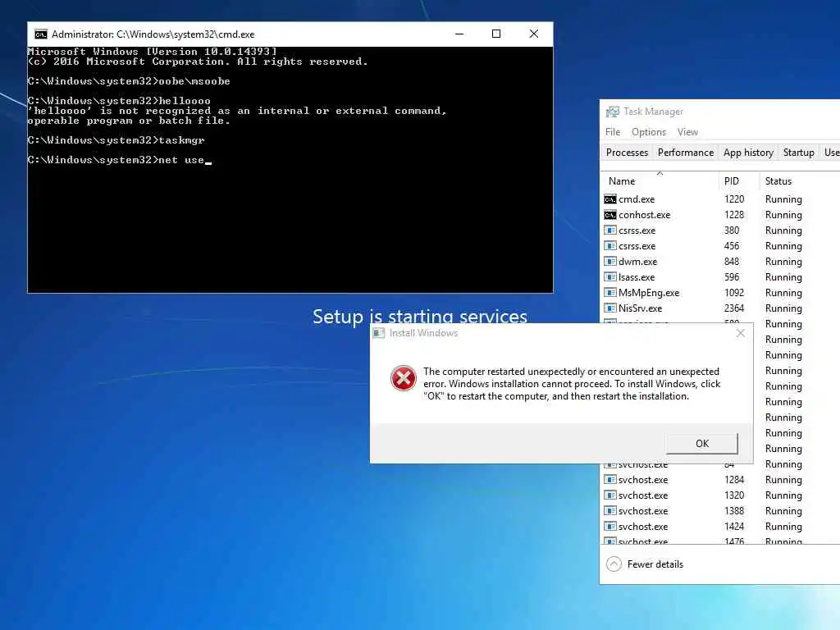Screen dimensions: 840x630
Task: Click OK in the Install Windows dialog
Action: pyautogui.click(x=702, y=444)
